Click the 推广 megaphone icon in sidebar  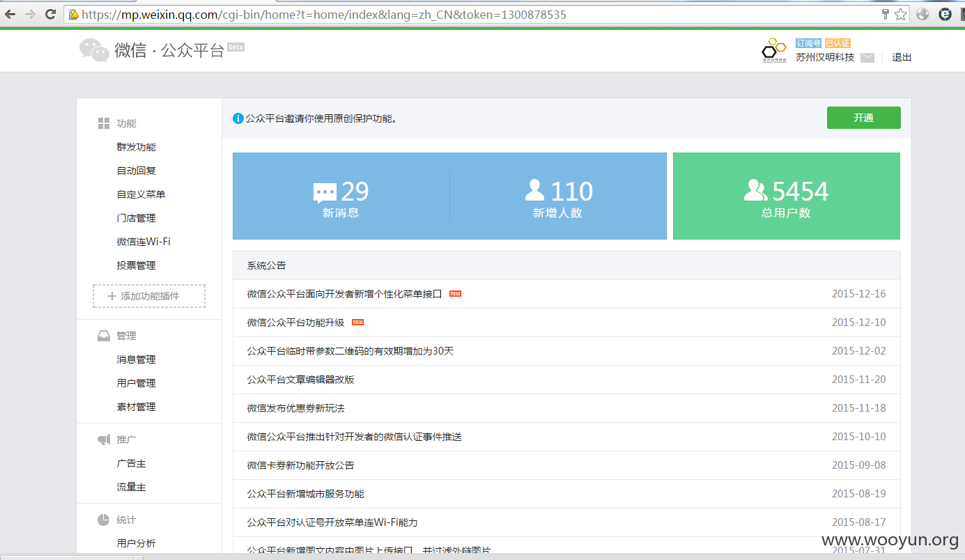[x=104, y=440]
